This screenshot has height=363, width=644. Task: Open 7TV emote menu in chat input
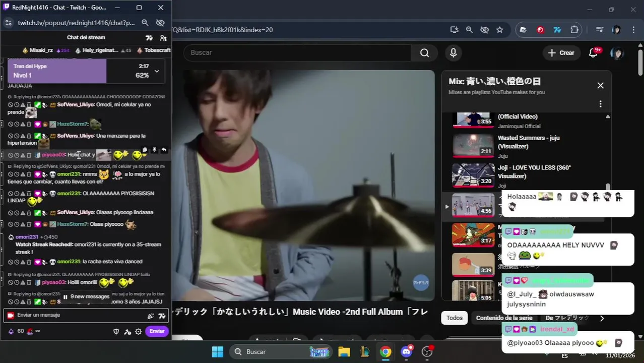pos(162,316)
